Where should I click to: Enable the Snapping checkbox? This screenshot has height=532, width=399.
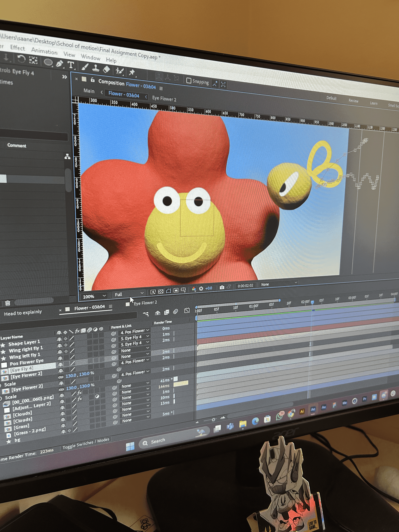point(189,81)
